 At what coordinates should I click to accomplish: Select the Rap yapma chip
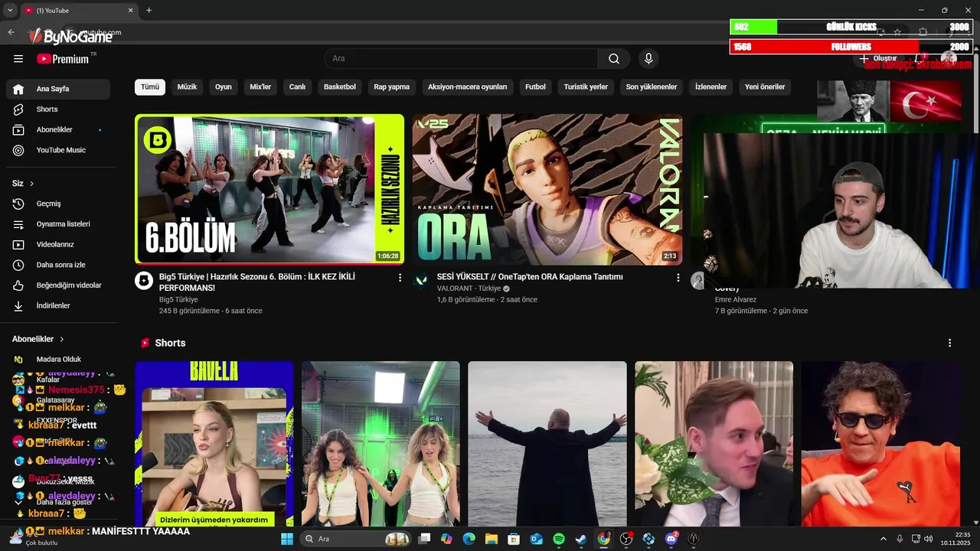point(392,87)
